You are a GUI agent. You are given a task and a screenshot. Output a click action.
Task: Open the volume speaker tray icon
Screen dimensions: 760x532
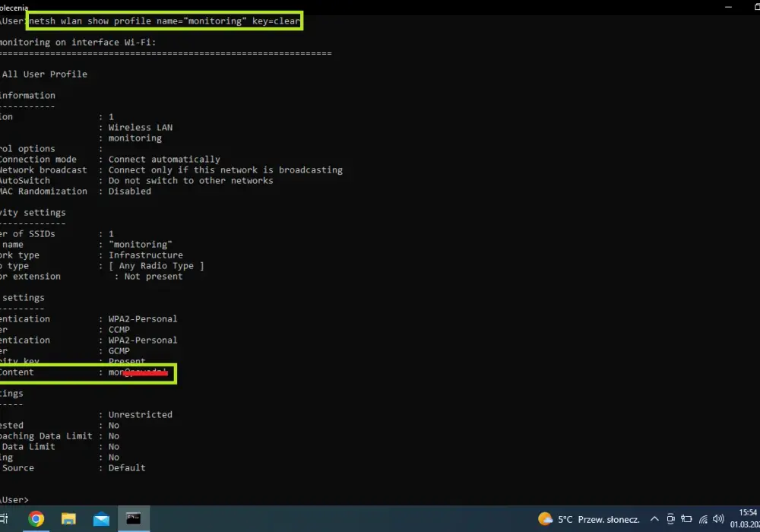718,519
